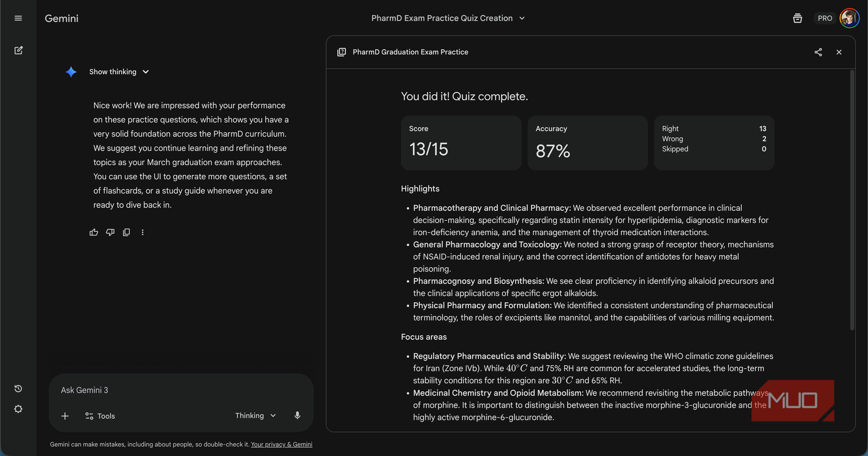The image size is (868, 456).
Task: Add an attachment with the plus button
Action: [65, 416]
